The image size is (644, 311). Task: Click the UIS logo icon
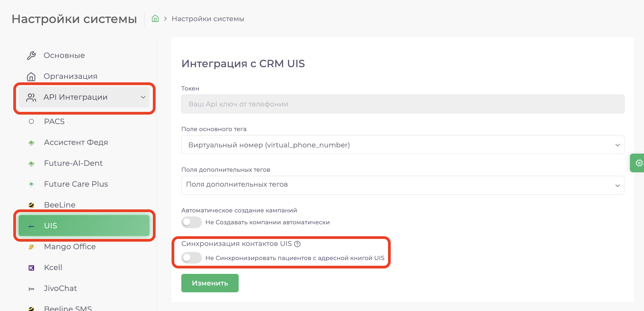click(31, 226)
